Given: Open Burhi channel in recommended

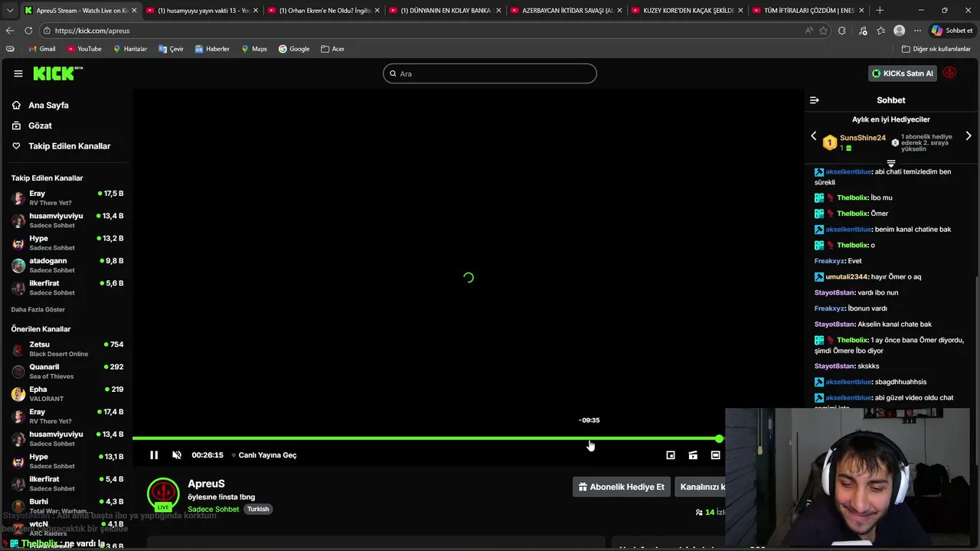Looking at the screenshot, I should (x=67, y=506).
